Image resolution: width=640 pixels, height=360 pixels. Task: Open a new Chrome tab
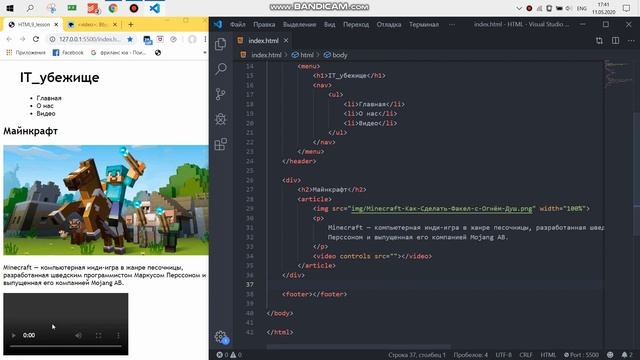(x=131, y=24)
